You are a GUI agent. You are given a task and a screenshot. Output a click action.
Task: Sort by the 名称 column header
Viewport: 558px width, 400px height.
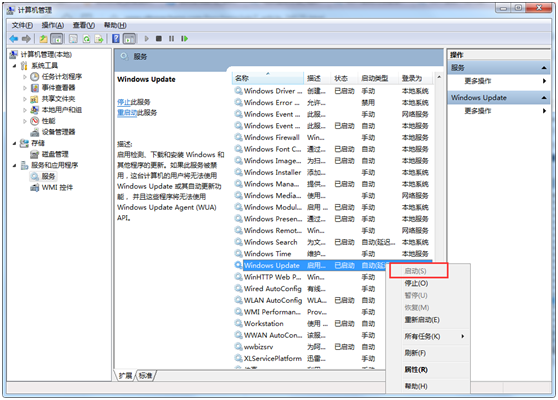tap(268, 78)
